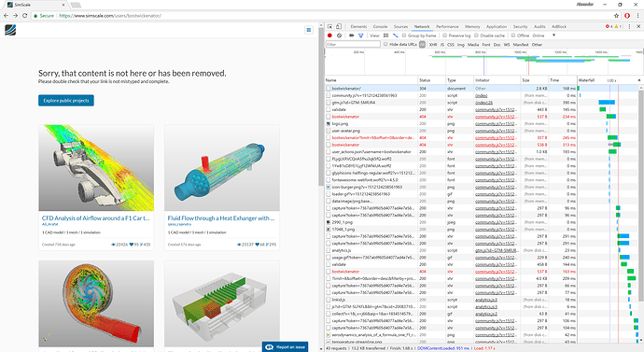The image size is (644, 352).
Task: Click the browser forward arrow
Action: pos(15,16)
